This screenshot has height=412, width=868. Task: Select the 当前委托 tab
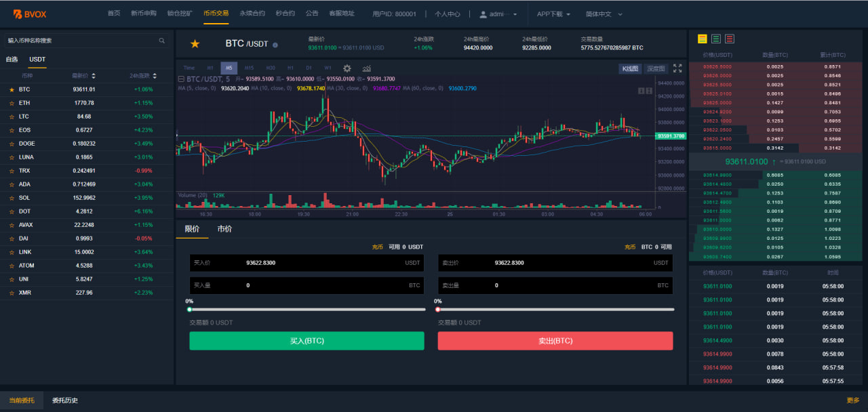point(22,400)
